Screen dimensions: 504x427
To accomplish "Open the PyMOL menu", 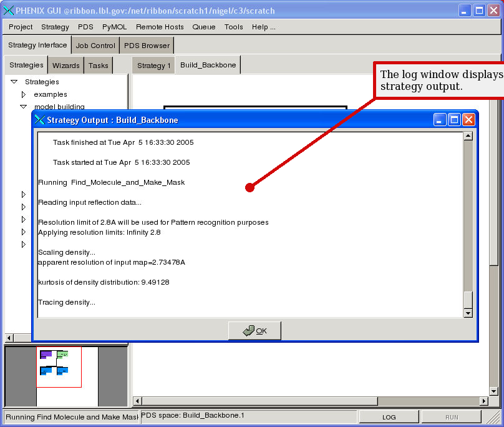I will [x=115, y=27].
